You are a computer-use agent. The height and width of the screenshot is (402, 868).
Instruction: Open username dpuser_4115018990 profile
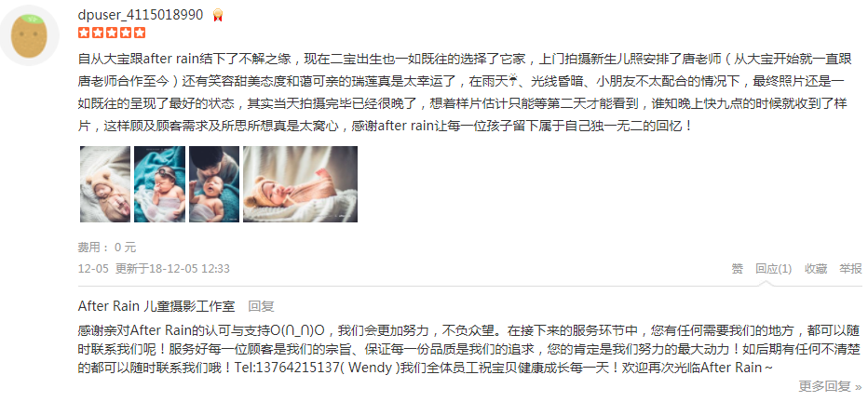[x=141, y=15]
